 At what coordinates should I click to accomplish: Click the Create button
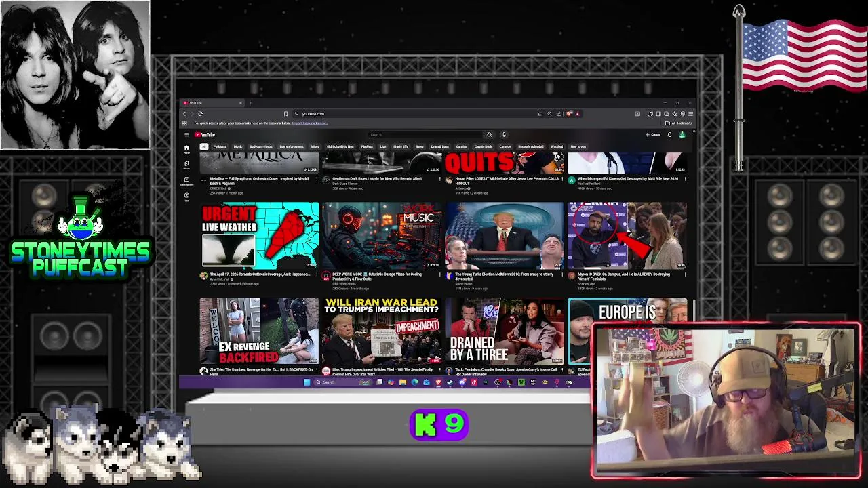[652, 134]
